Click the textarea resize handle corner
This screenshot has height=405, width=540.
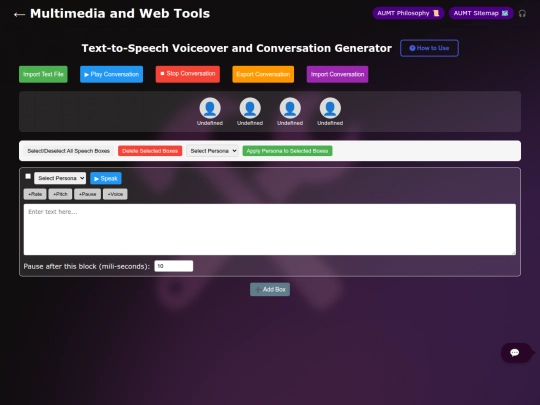coord(513,253)
